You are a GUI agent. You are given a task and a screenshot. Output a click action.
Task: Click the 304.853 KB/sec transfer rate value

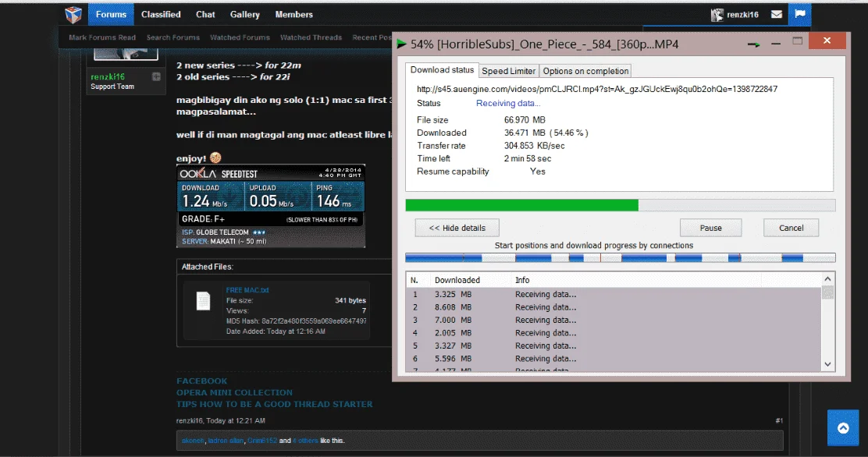(x=534, y=146)
